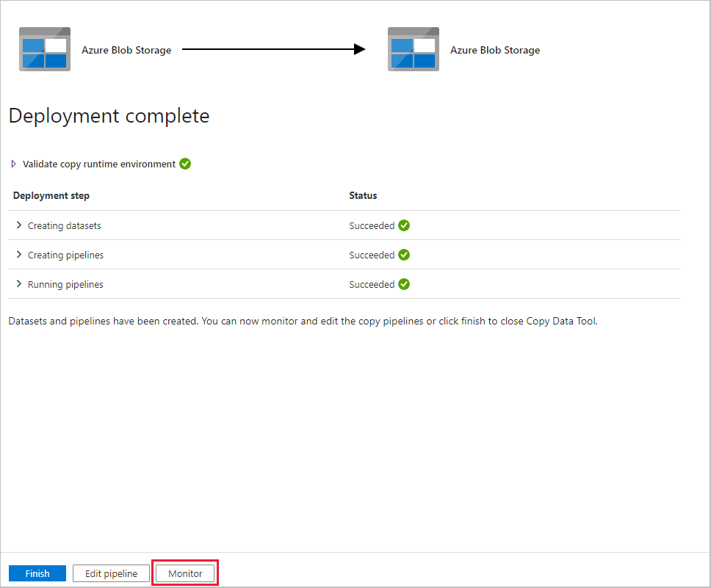Click the green checkmark beside Validate copy runtime environment
The image size is (711, 588).
pos(184,164)
